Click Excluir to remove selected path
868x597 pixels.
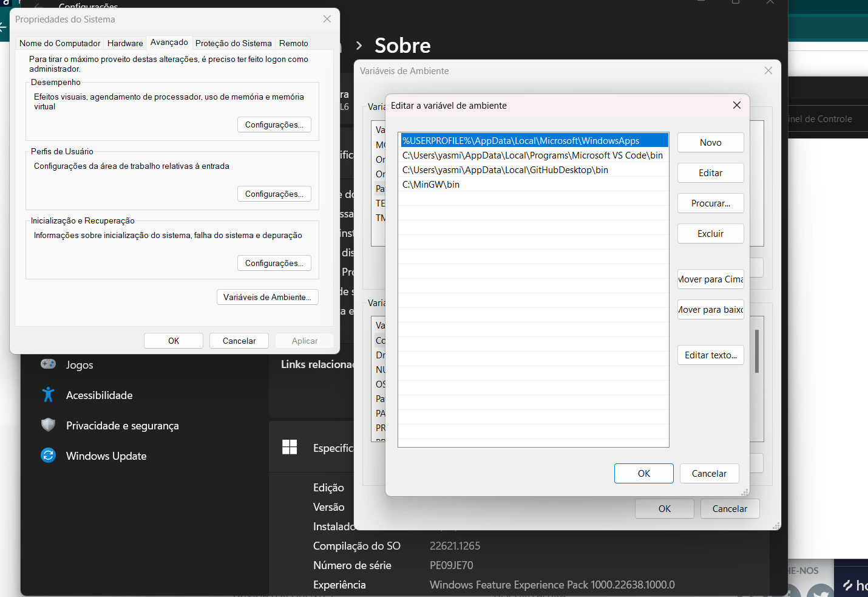711,234
